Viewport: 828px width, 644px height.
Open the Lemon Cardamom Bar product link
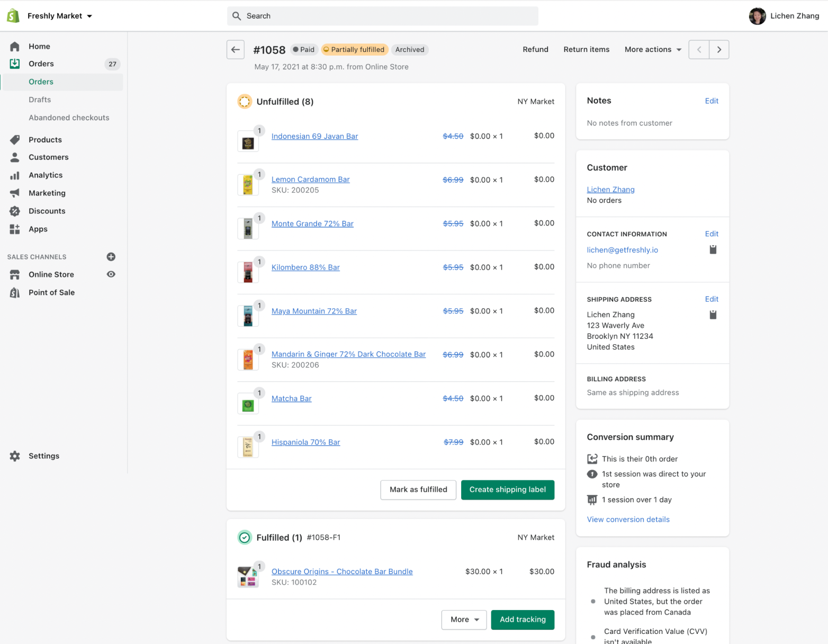coord(311,180)
